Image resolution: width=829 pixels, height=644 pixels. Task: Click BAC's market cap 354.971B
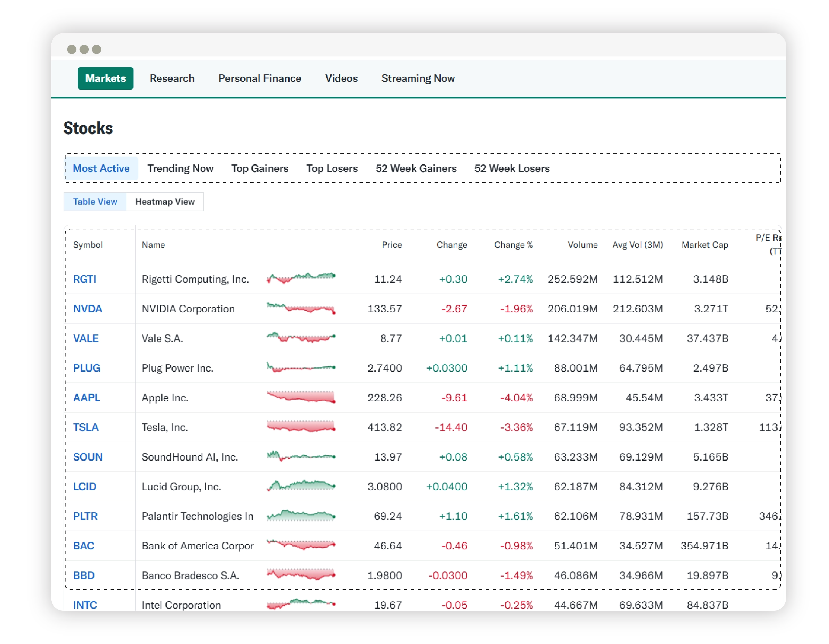pos(705,545)
